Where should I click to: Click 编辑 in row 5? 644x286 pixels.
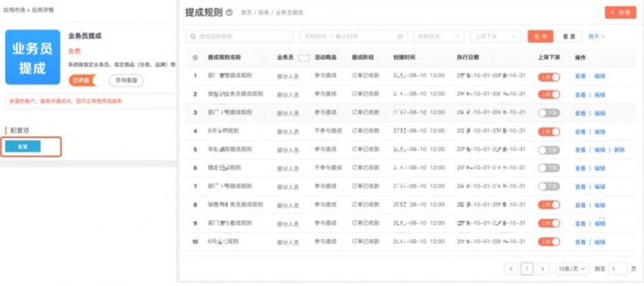point(600,150)
